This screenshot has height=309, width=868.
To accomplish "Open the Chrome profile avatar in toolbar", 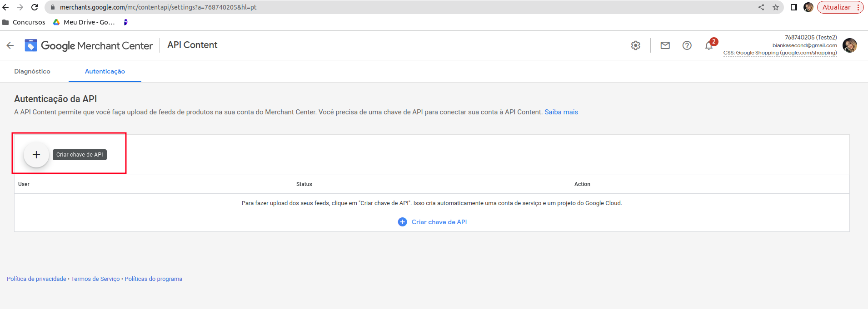I will (808, 7).
